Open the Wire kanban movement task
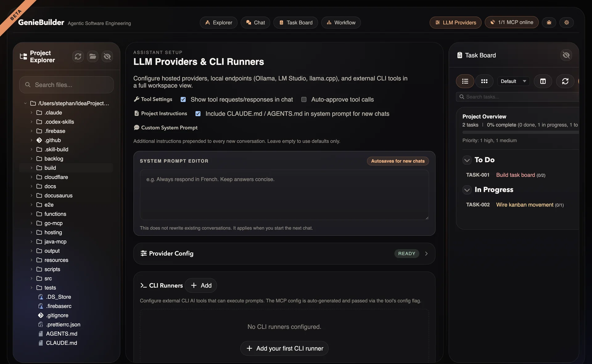The height and width of the screenshot is (364, 592). click(524, 205)
